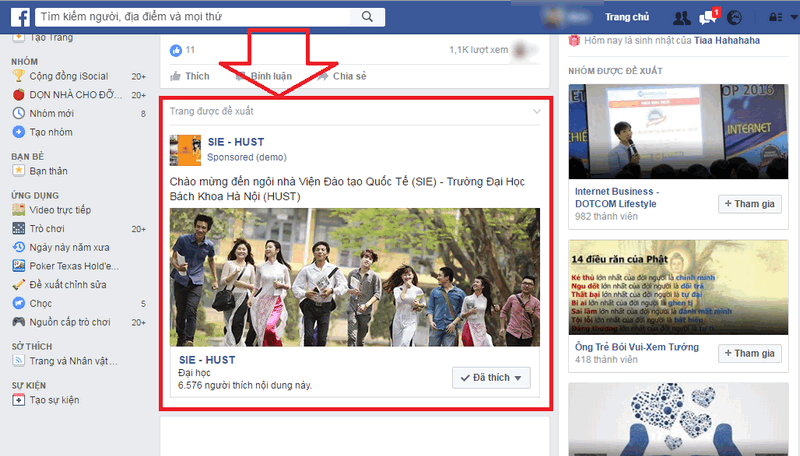Click the Bình luận comment button

pyautogui.click(x=263, y=75)
